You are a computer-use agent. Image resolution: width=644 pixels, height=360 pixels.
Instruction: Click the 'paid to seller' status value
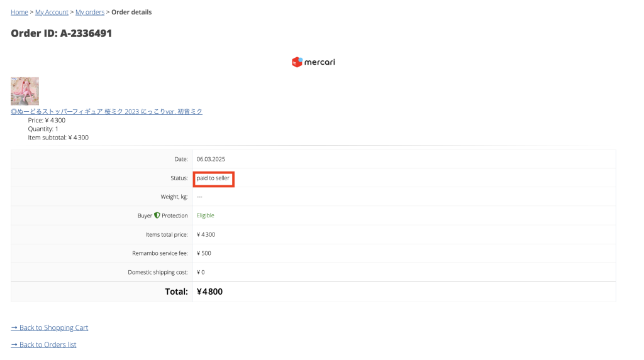tap(213, 178)
